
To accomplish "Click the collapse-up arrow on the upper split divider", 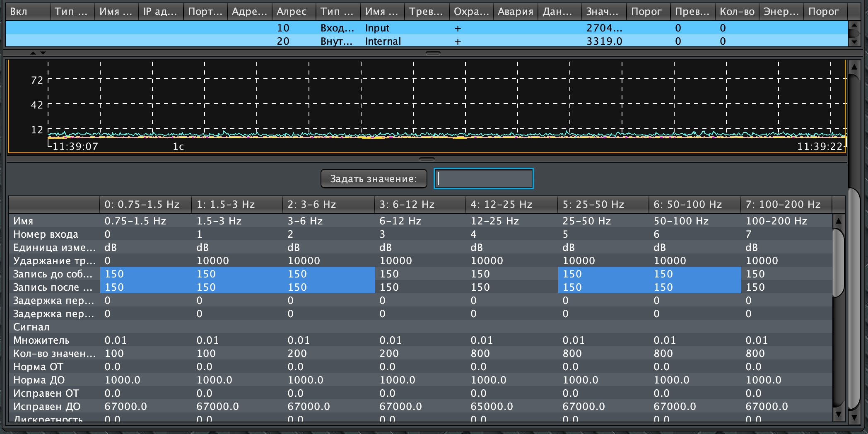I will coord(33,53).
